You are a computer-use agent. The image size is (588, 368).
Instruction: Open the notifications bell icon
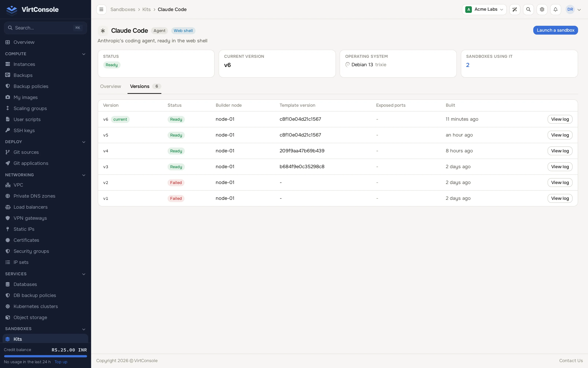(555, 10)
